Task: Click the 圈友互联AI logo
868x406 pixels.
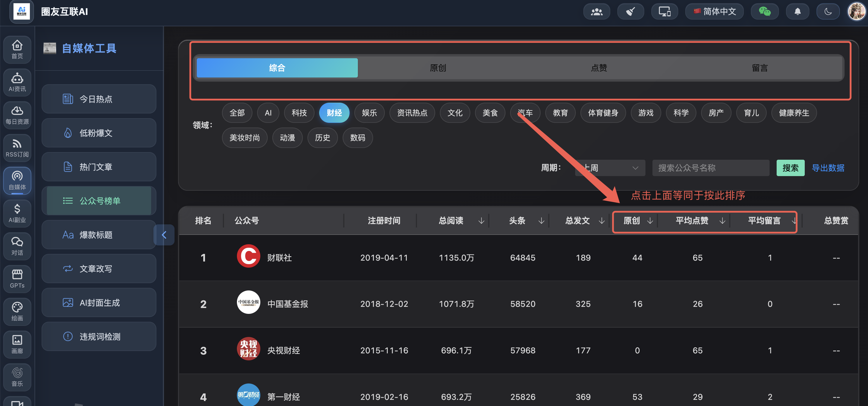Action: pos(22,12)
